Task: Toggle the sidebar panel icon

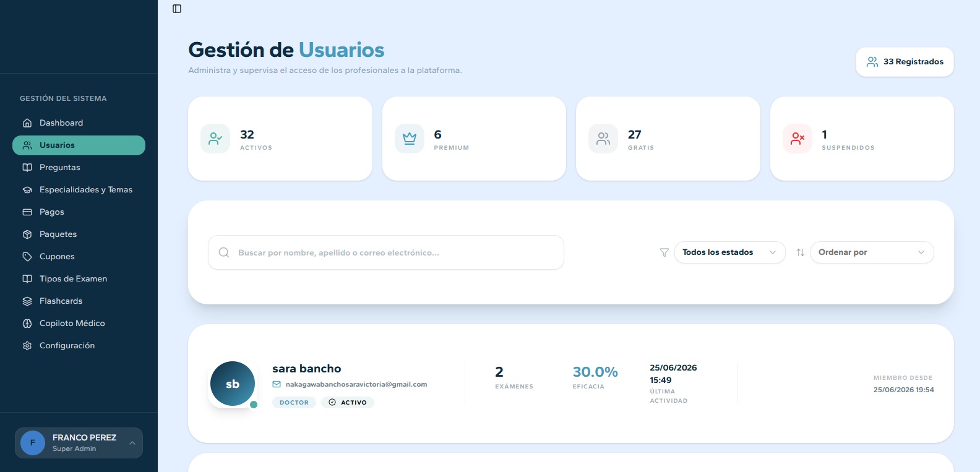Action: tap(177, 9)
